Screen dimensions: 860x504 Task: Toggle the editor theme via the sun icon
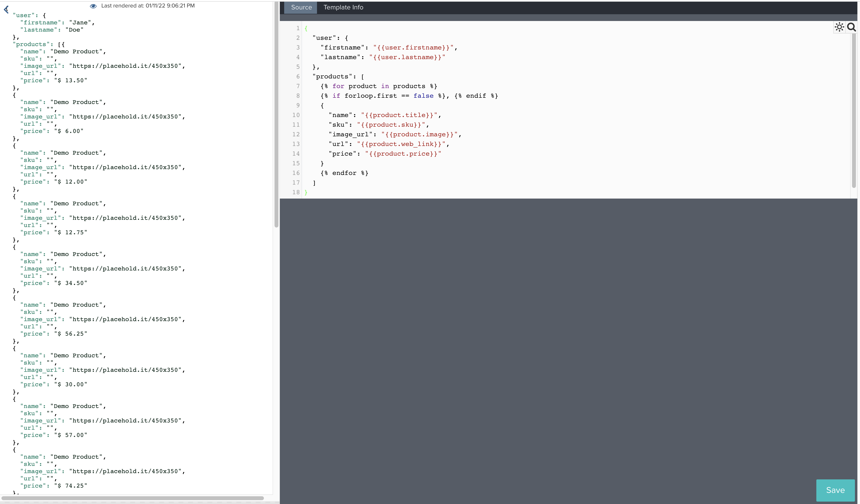pos(840,27)
